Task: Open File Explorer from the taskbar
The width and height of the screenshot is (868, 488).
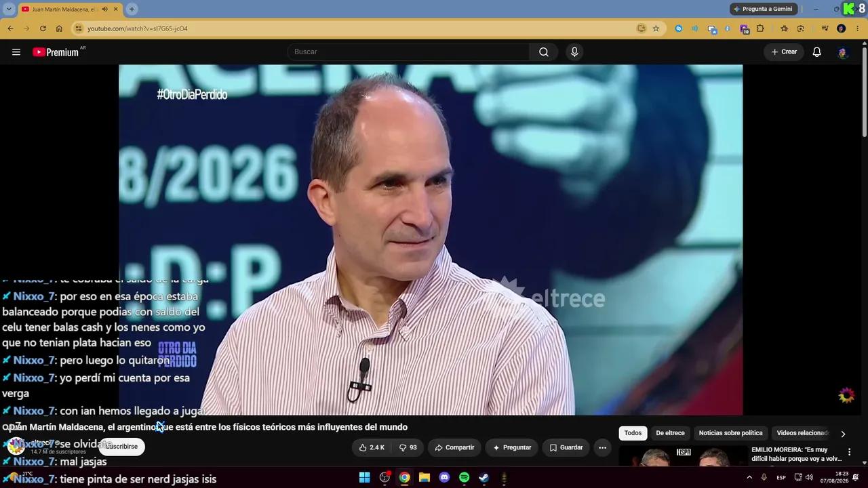Action: coord(425,478)
